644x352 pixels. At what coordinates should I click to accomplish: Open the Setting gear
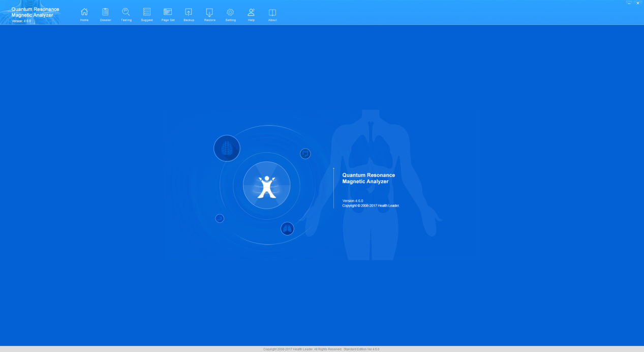(x=230, y=14)
